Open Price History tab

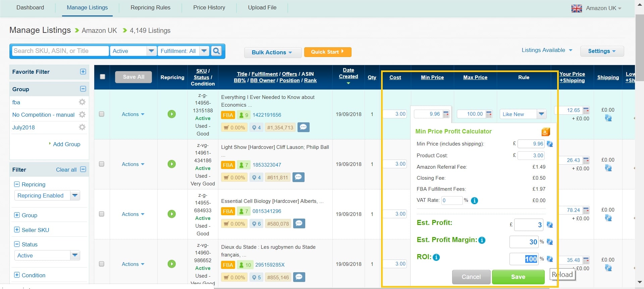click(209, 8)
